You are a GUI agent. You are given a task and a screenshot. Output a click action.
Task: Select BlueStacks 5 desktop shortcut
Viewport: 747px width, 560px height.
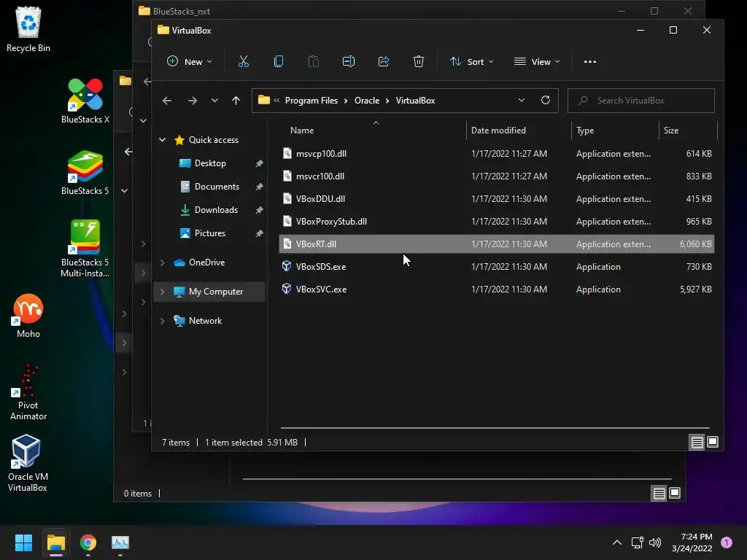(x=85, y=172)
